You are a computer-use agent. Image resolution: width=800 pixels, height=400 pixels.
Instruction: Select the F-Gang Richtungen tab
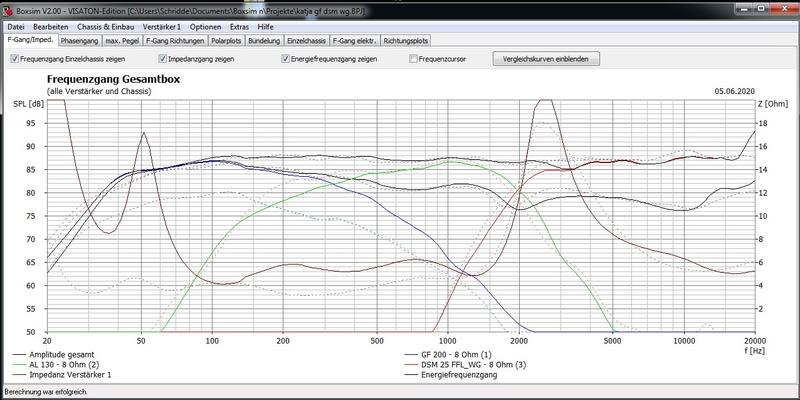(175, 41)
